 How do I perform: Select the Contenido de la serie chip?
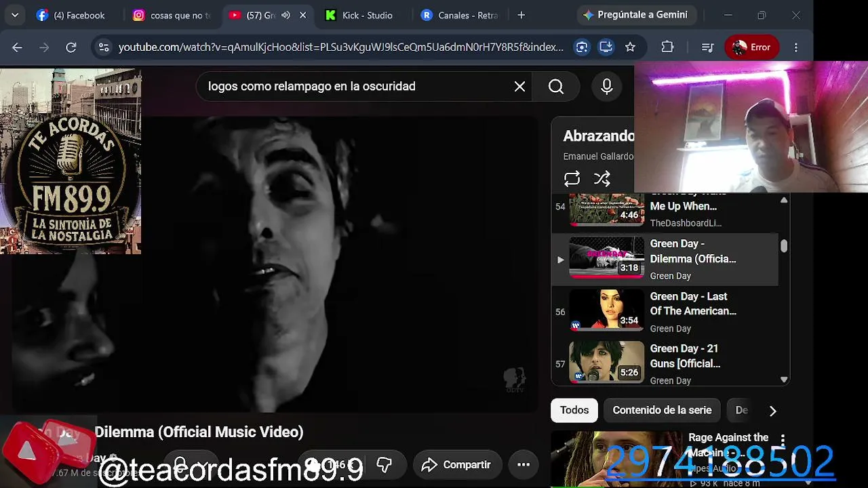(662, 410)
